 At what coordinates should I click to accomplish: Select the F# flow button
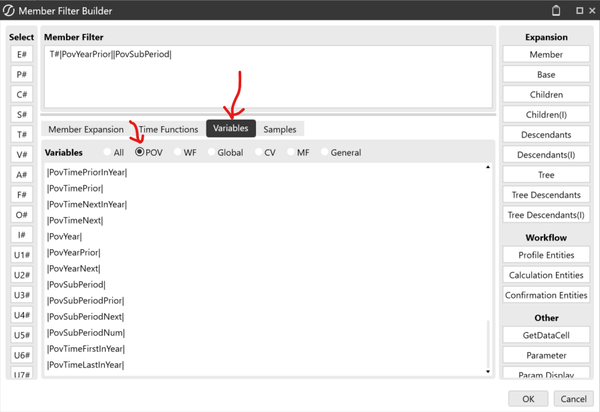point(21,195)
